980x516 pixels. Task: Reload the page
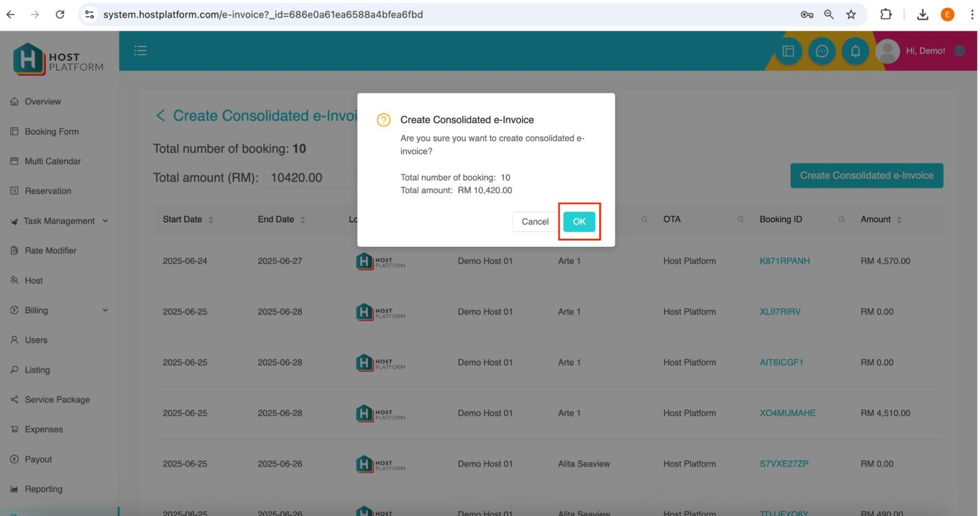[60, 14]
